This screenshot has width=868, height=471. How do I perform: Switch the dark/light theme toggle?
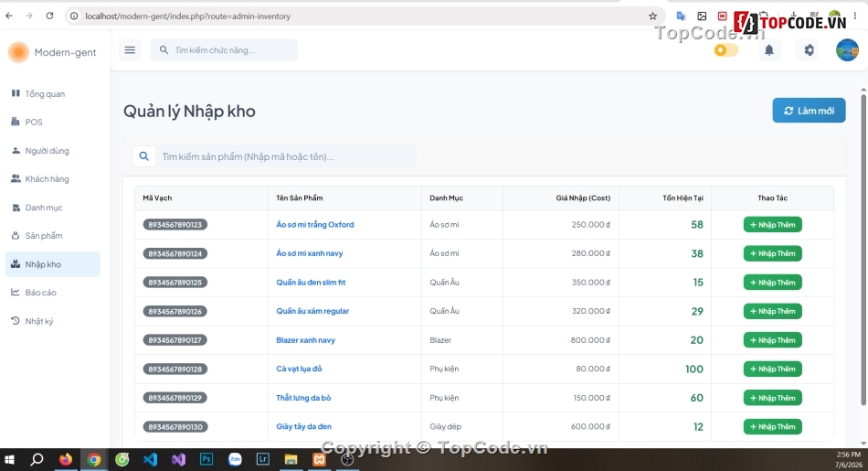[x=725, y=50]
